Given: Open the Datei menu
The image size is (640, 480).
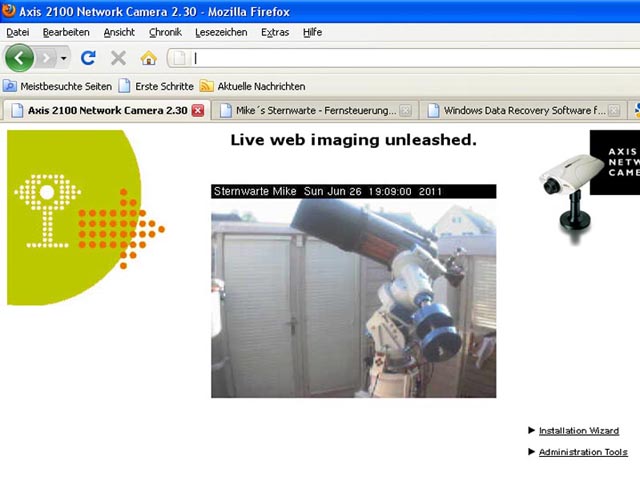Looking at the screenshot, I should (18, 32).
